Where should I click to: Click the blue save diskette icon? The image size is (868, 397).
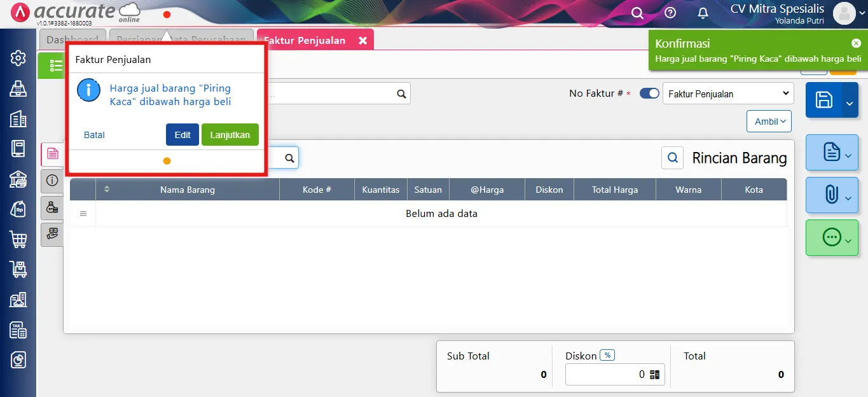tap(824, 100)
